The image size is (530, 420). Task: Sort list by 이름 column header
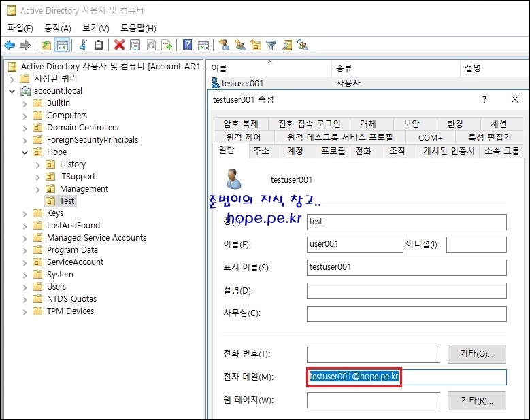click(269, 68)
